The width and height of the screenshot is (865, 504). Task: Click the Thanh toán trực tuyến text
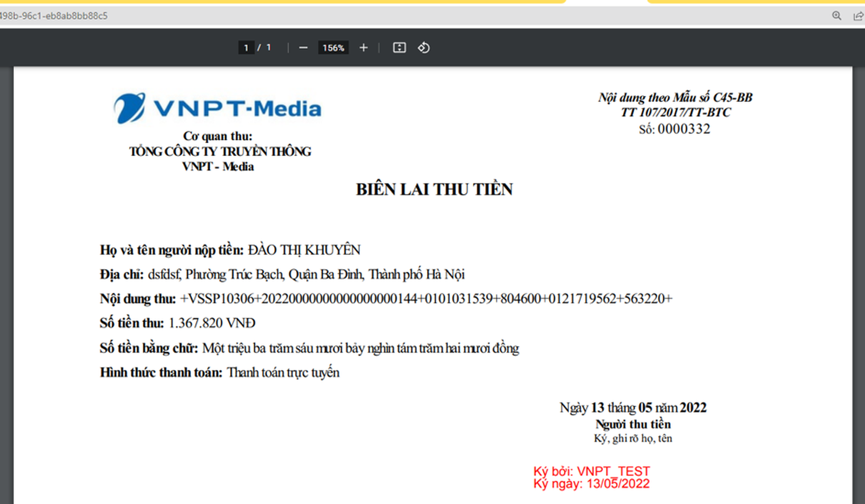point(283,373)
